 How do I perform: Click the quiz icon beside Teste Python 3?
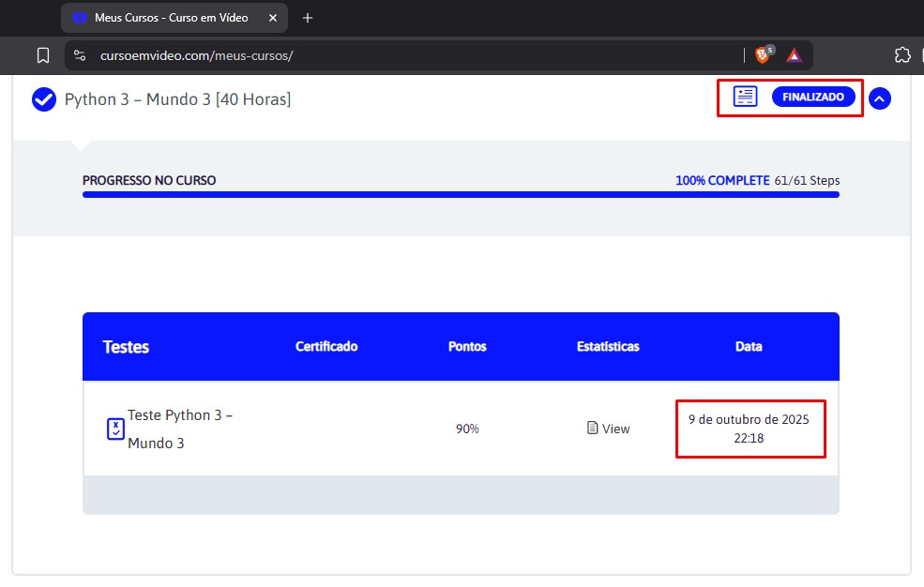pyautogui.click(x=115, y=429)
